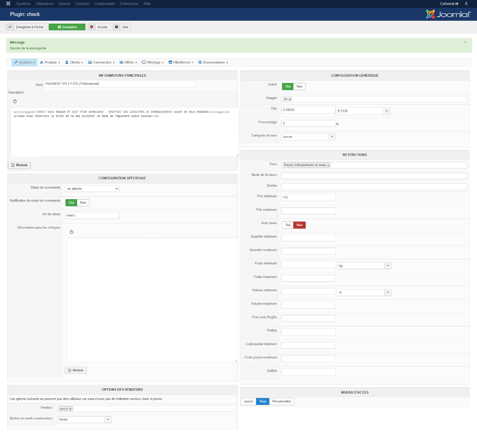Click the Produits cubes icon
477x448 pixels.
click(x=42, y=62)
